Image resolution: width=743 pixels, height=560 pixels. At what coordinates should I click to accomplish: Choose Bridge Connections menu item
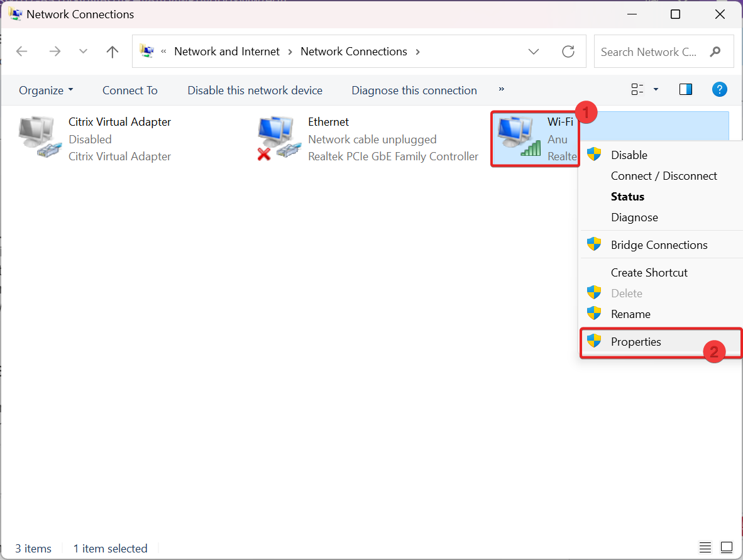(x=661, y=245)
